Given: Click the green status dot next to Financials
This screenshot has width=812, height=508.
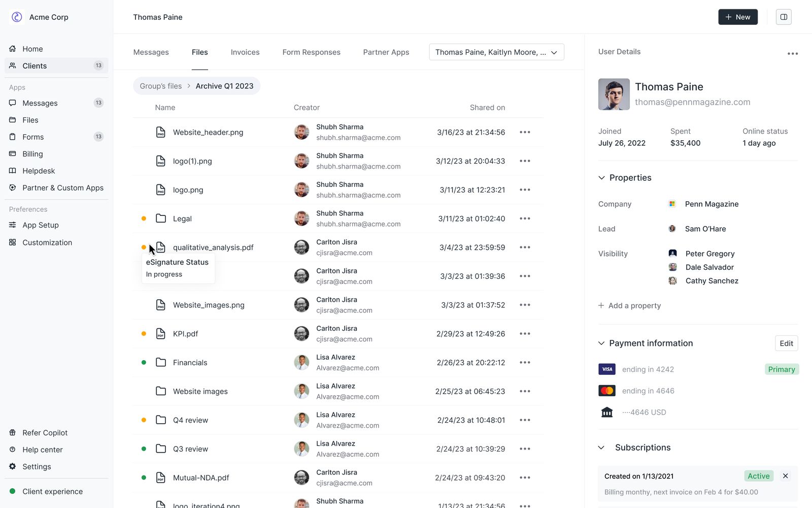Looking at the screenshot, I should 144,362.
